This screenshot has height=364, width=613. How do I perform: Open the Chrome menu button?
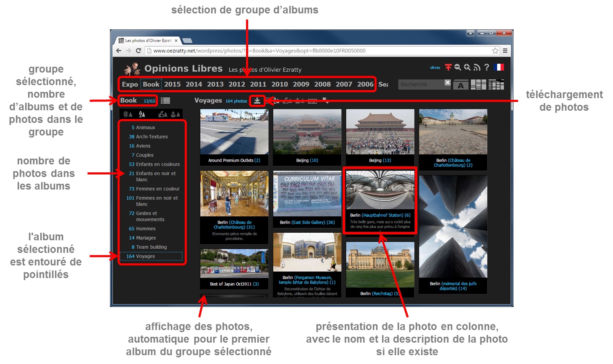[x=505, y=51]
